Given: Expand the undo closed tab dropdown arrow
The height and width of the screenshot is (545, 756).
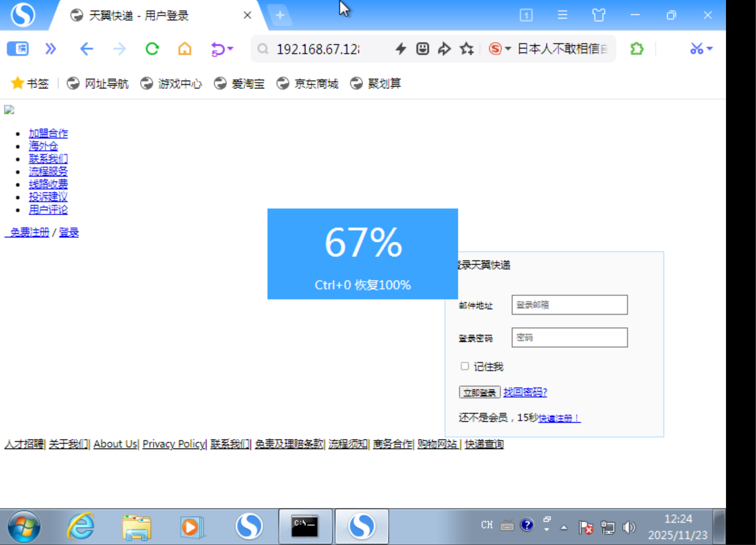Looking at the screenshot, I should click(230, 49).
